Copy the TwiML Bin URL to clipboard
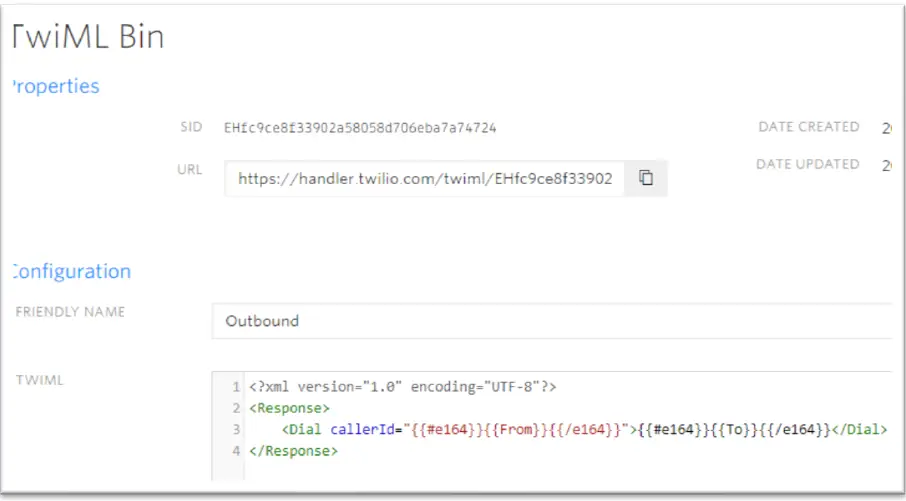Screen dimensions: 906x501 click(x=646, y=178)
